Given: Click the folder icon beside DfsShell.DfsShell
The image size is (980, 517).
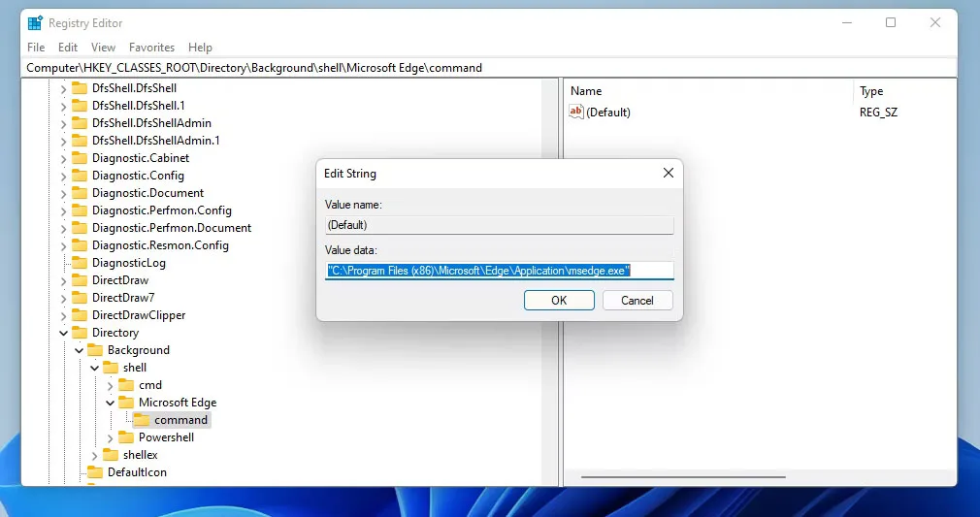Looking at the screenshot, I should pos(80,88).
